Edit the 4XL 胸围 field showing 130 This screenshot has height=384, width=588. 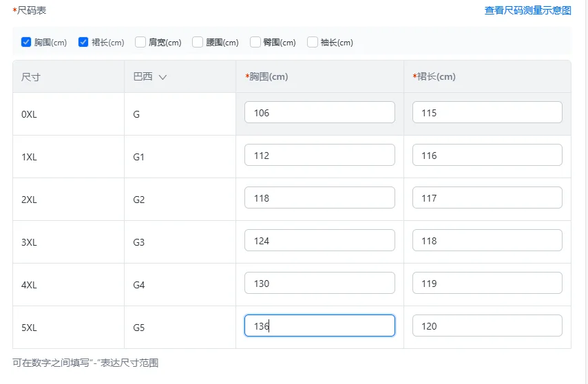(319, 284)
